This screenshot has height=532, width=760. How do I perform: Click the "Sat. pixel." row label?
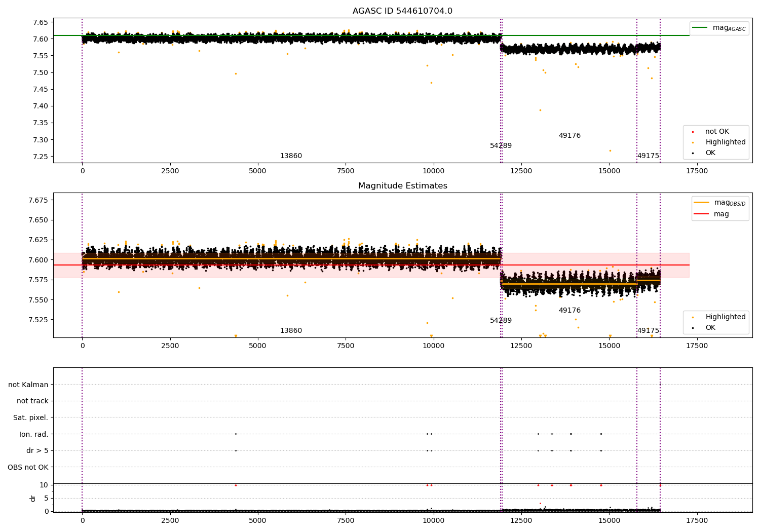click(x=31, y=417)
